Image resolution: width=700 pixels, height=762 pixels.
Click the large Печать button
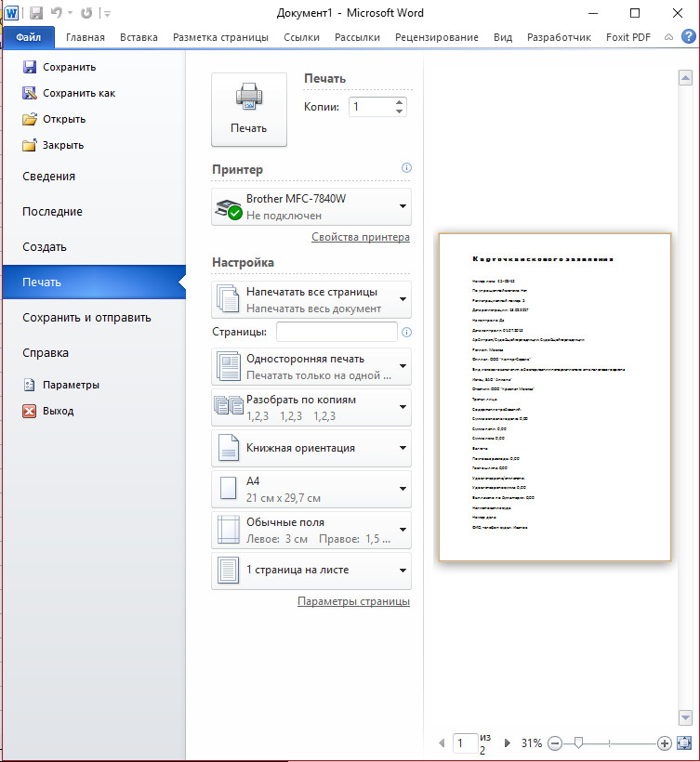tap(249, 110)
